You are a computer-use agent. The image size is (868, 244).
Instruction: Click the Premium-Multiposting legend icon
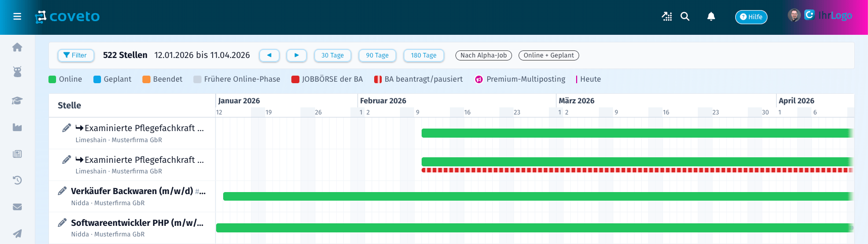tap(479, 79)
